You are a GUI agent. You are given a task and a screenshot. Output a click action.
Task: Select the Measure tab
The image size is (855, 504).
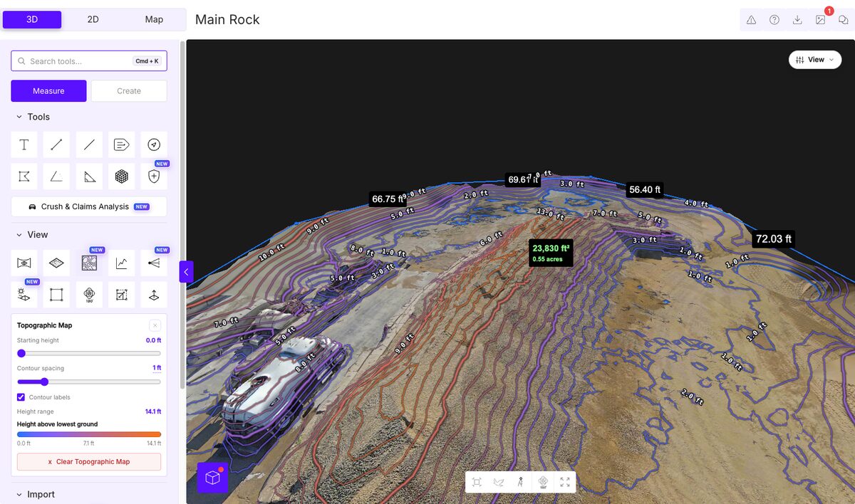(x=48, y=91)
